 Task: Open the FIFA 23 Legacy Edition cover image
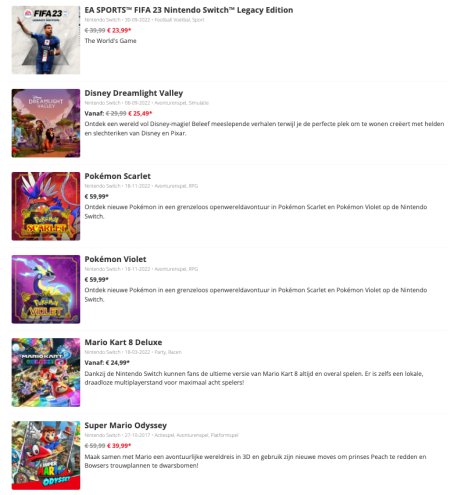click(46, 40)
